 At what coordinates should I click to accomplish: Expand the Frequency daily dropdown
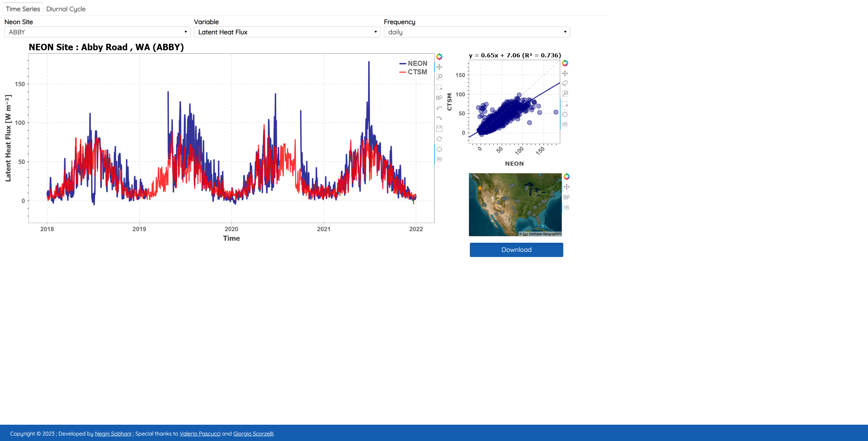(x=476, y=32)
